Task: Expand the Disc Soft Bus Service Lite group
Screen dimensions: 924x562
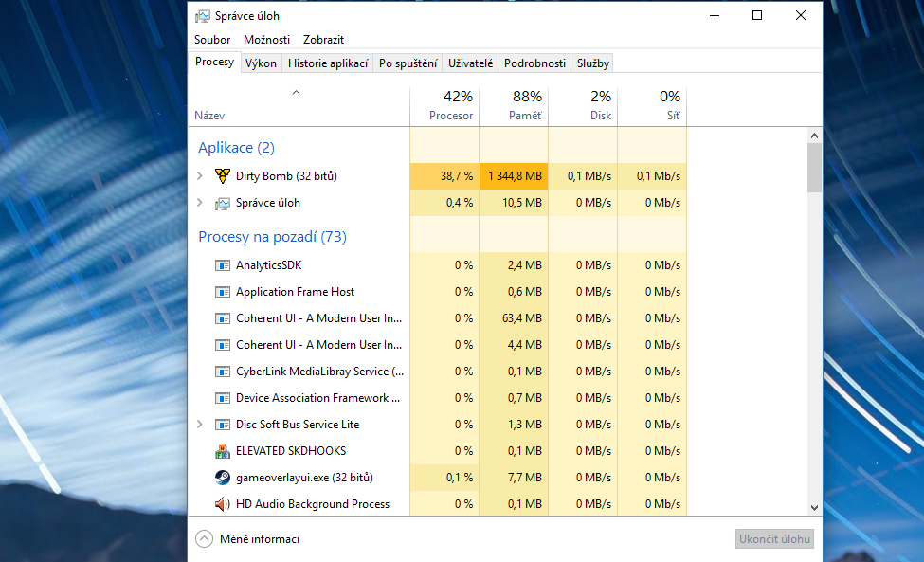Action: pyautogui.click(x=200, y=425)
